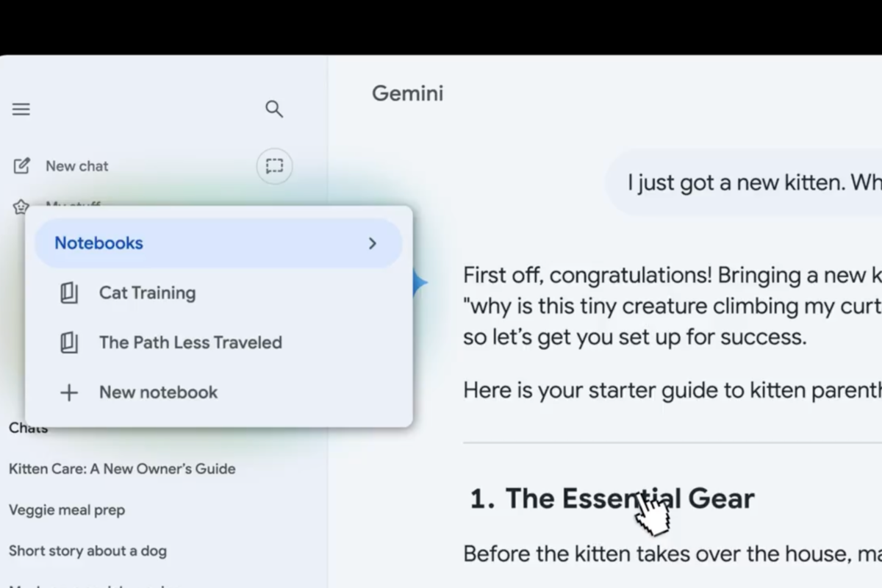Click the My stuff icon in sidebar
The image size is (882, 588).
(21, 206)
